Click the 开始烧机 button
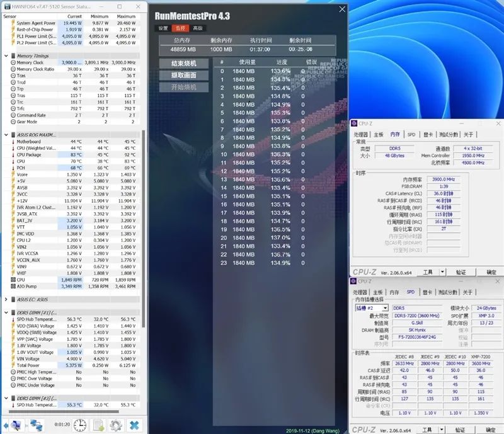 pyautogui.click(x=183, y=87)
